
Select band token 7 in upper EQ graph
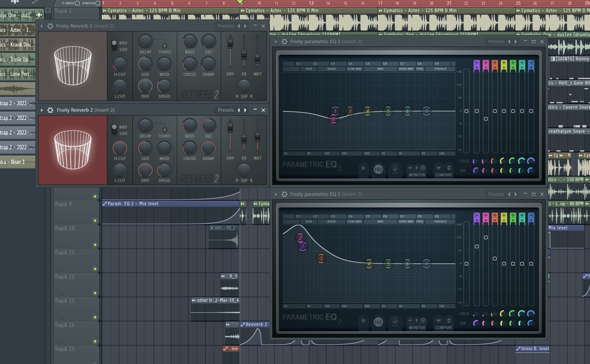pyautogui.click(x=426, y=111)
